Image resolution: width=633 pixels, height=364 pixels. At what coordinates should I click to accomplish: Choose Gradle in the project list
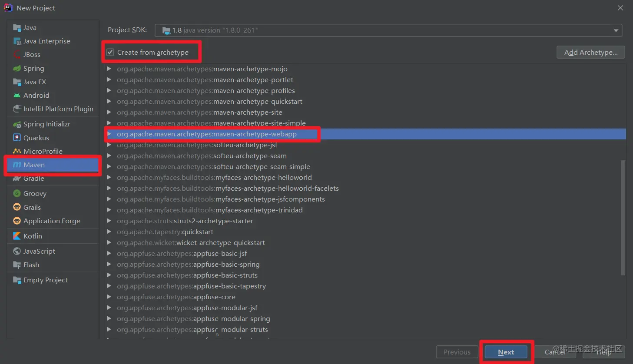coord(53,179)
